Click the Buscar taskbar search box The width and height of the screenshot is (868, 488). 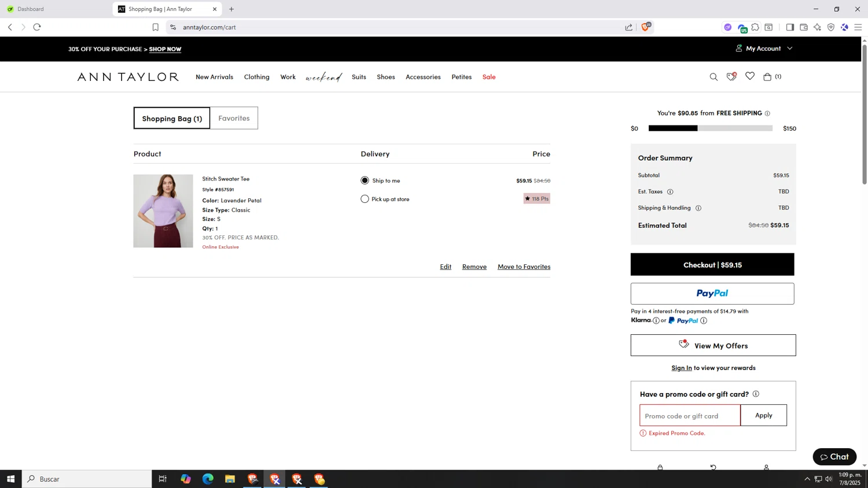87,479
